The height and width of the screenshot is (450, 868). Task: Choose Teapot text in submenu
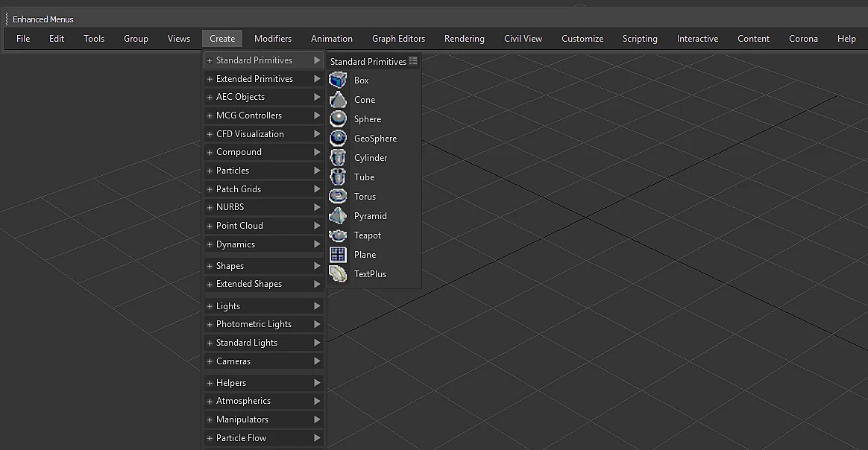[x=368, y=235]
